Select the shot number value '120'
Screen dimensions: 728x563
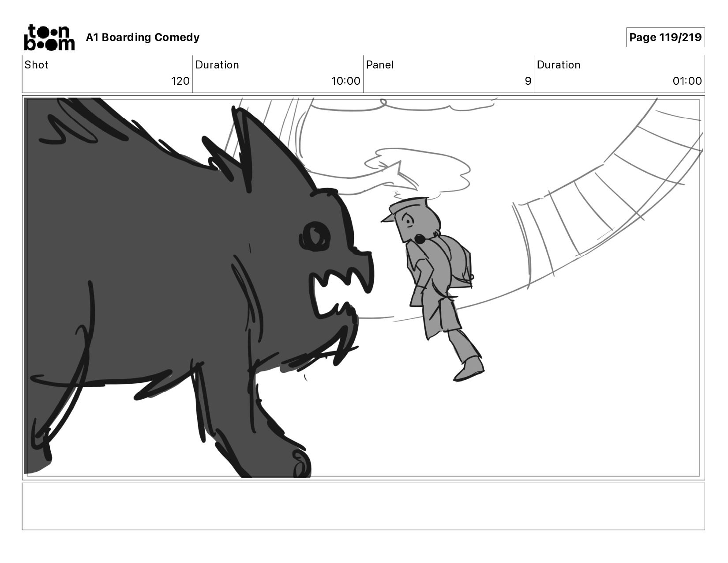click(x=180, y=81)
